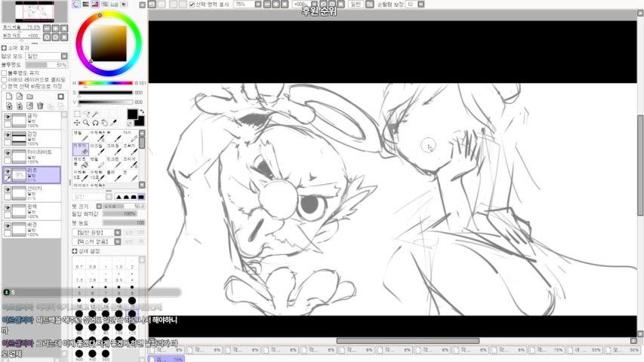Viewport: 644px width, 362px height.
Task: Hide the bottom-most layer via eye icon
Action: [x=8, y=225]
